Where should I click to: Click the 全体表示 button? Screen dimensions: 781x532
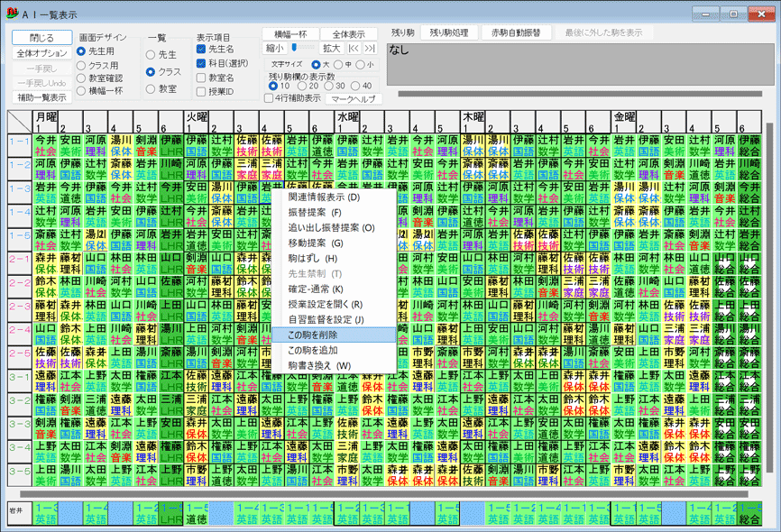coord(349,33)
